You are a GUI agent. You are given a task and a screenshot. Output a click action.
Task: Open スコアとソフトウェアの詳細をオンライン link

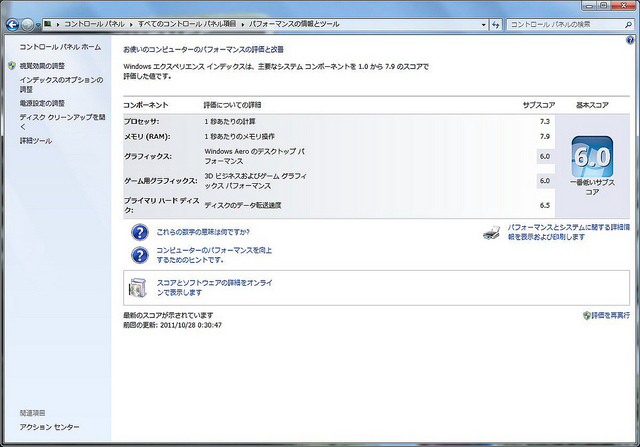coord(215,288)
